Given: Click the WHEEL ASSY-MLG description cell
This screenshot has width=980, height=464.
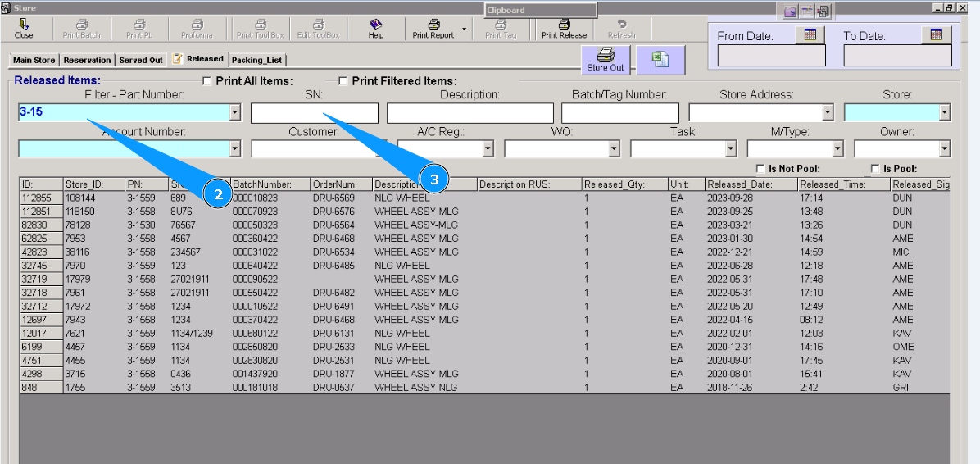Looking at the screenshot, I should [x=425, y=225].
